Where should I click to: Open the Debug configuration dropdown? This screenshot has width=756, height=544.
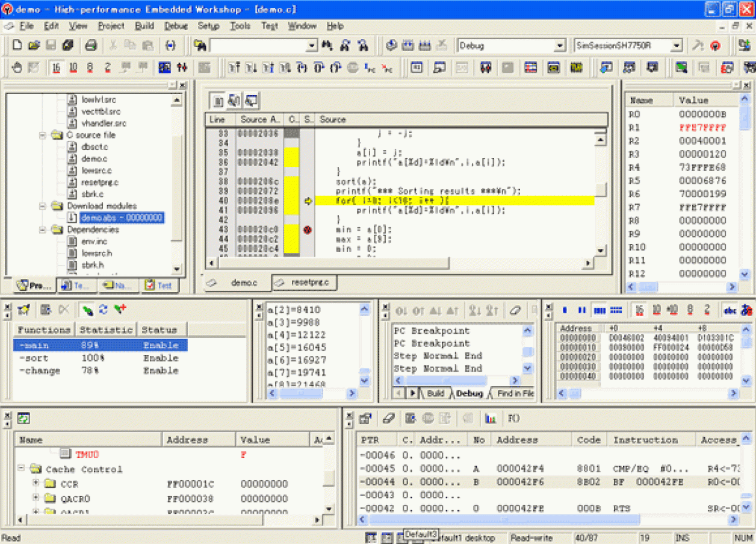pos(560,45)
